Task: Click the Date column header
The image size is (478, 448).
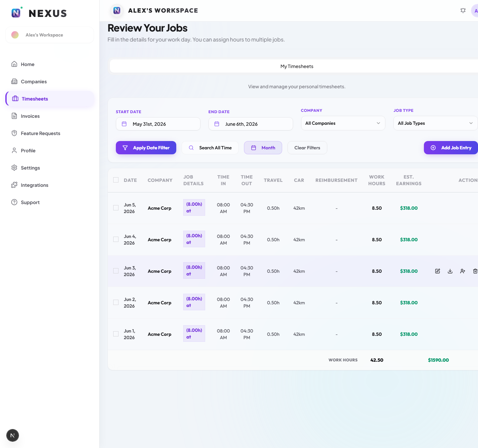Action: tap(130, 180)
